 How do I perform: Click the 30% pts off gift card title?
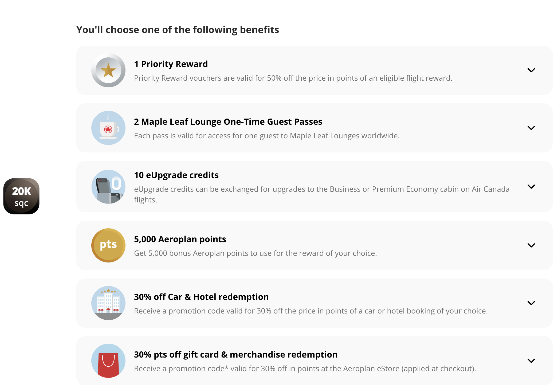pos(235,355)
